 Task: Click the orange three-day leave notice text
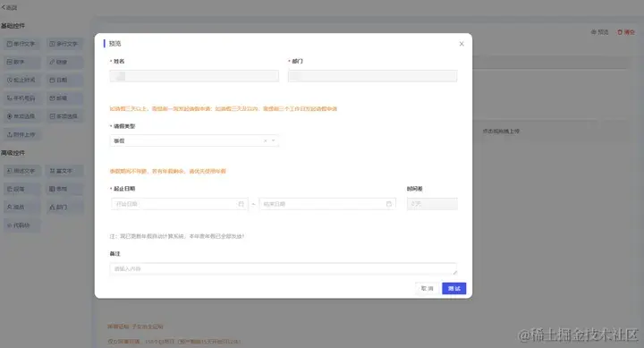coord(223,109)
